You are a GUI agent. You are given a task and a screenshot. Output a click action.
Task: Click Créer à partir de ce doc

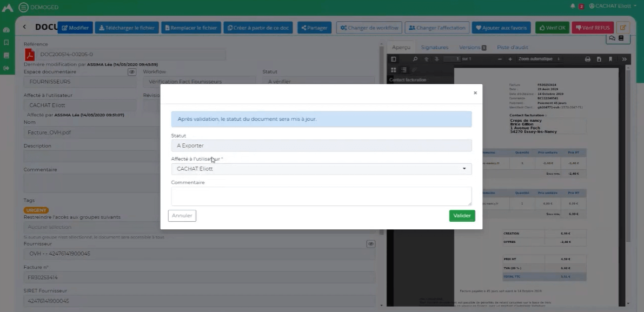[258, 28]
